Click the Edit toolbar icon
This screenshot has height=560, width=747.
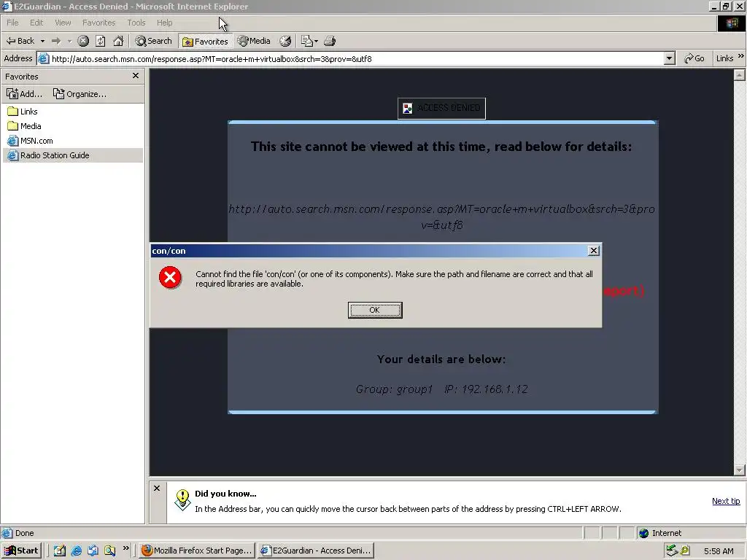click(x=307, y=41)
